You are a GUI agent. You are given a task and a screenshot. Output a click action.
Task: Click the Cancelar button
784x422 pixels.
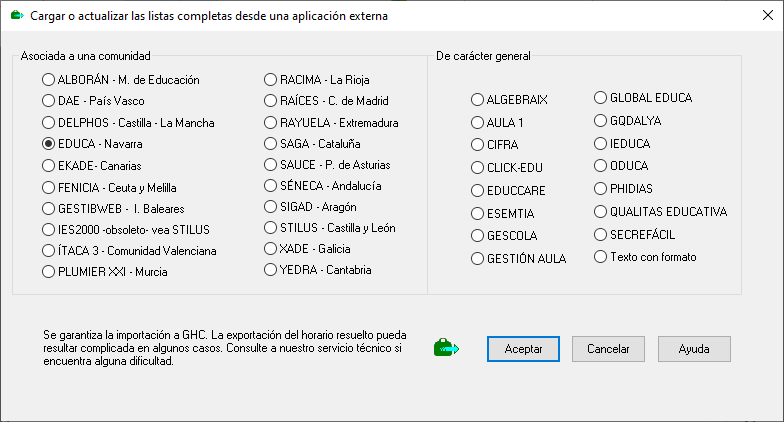point(608,349)
